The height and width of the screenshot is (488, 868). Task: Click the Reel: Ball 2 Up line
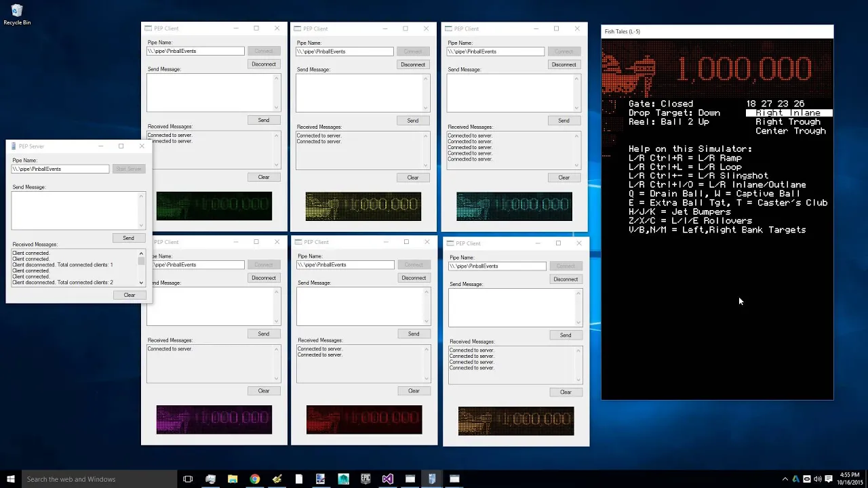tap(669, 122)
